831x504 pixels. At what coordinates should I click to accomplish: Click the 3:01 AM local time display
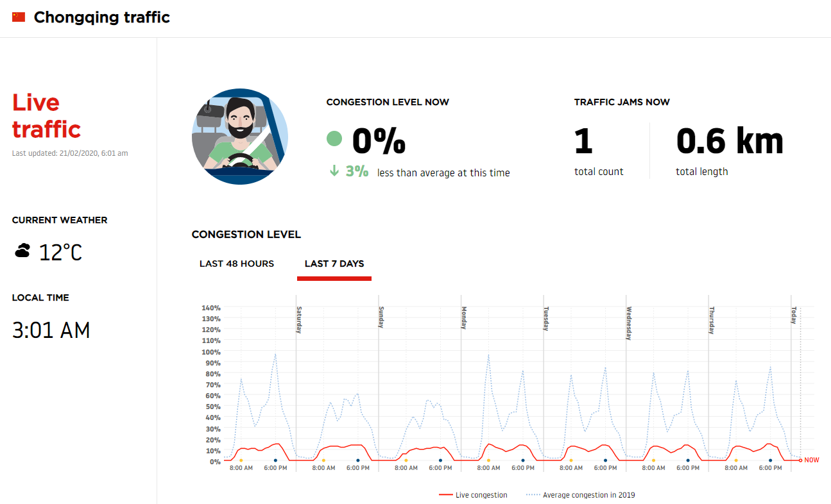tap(51, 330)
